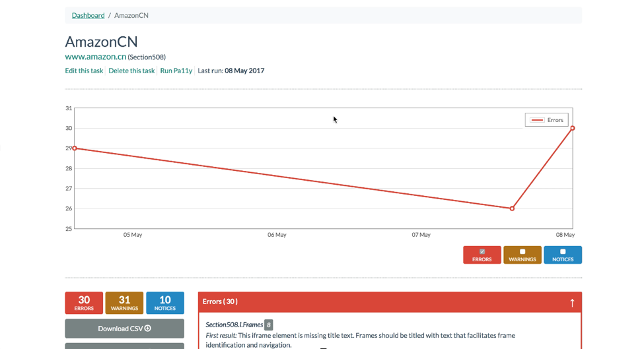Select the 29 errors data point on the graph

point(75,148)
